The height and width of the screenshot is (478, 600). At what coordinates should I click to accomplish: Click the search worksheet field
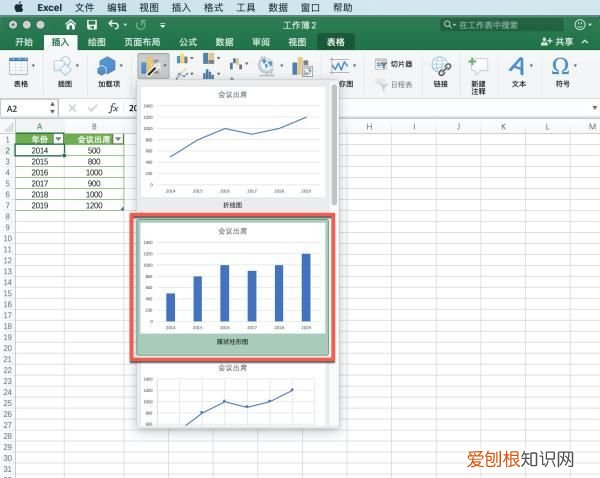[x=502, y=25]
